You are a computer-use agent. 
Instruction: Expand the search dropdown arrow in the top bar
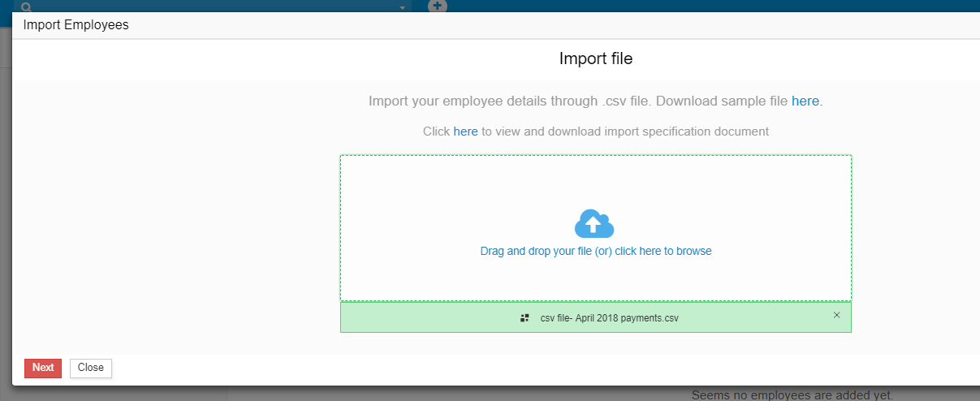coord(402,7)
